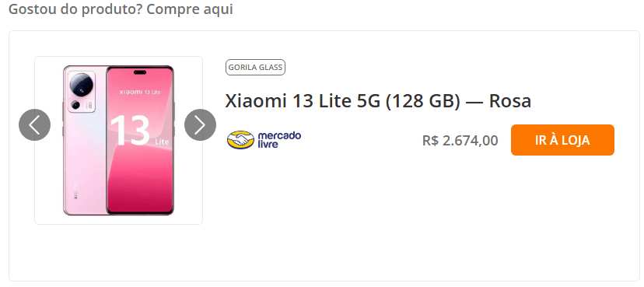Open the Xiaomi 13 Lite 5G product title
The width and height of the screenshot is (644, 287).
coord(378,101)
